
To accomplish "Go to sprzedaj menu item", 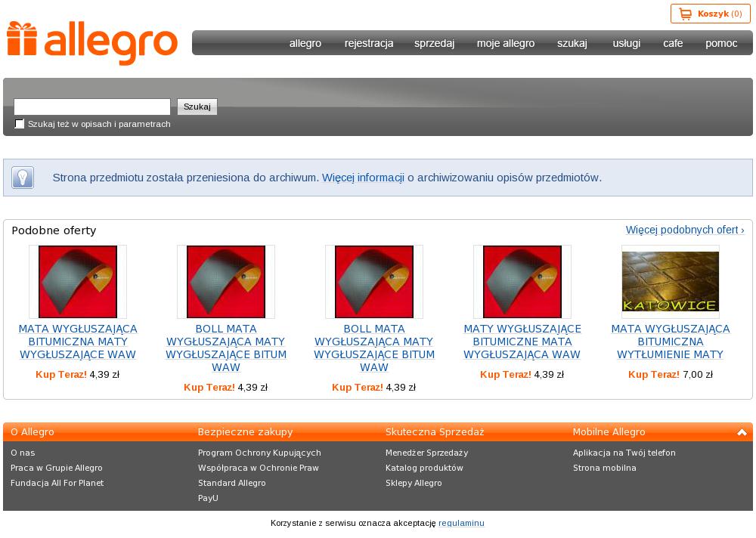I will [435, 43].
